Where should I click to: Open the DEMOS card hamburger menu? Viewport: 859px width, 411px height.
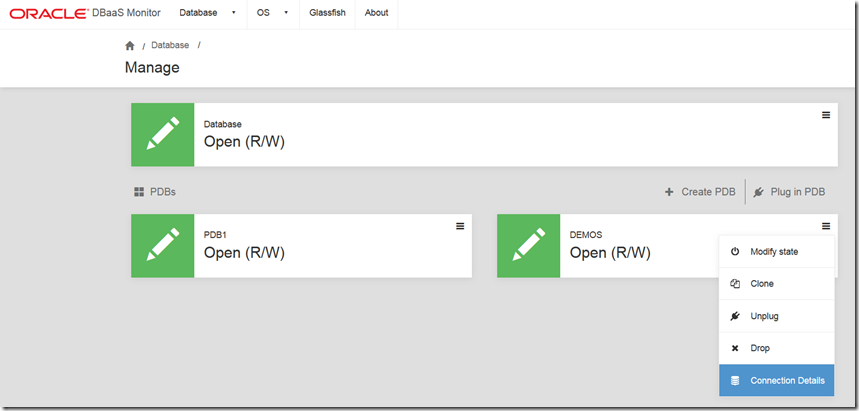pyautogui.click(x=826, y=226)
